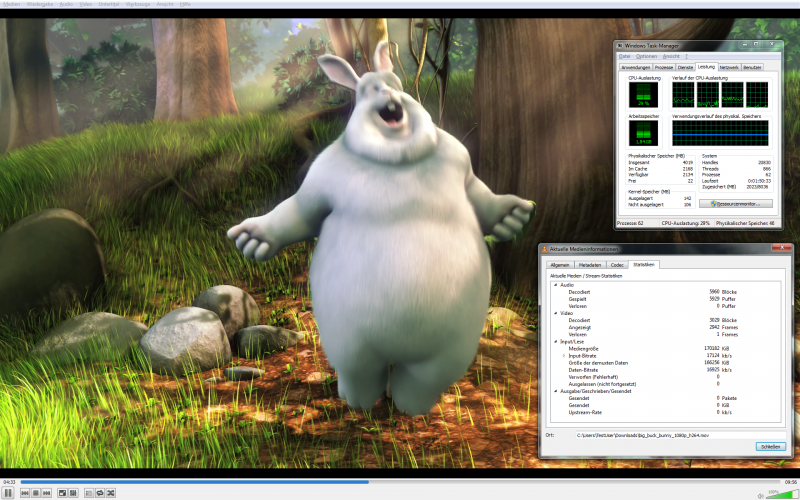
Task: Open the Medien menu in VLC
Action: point(11,4)
